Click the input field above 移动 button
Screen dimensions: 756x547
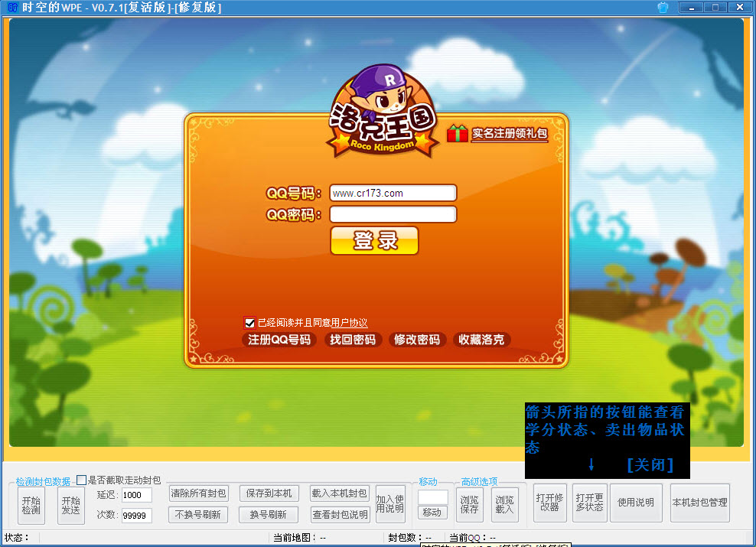432,497
